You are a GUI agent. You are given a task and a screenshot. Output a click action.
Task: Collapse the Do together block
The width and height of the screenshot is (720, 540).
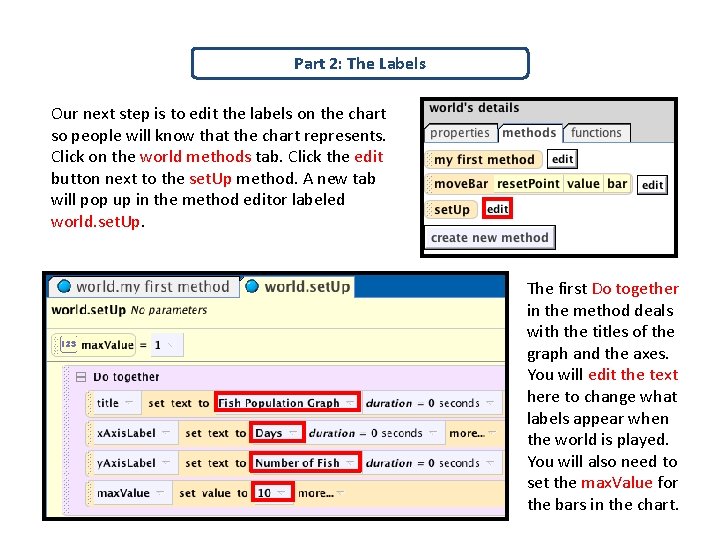click(x=81, y=377)
